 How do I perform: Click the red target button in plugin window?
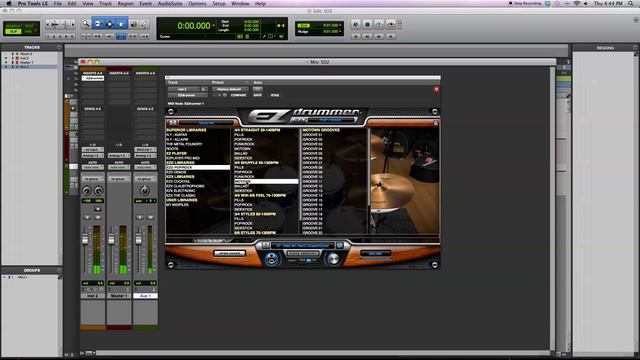436,89
